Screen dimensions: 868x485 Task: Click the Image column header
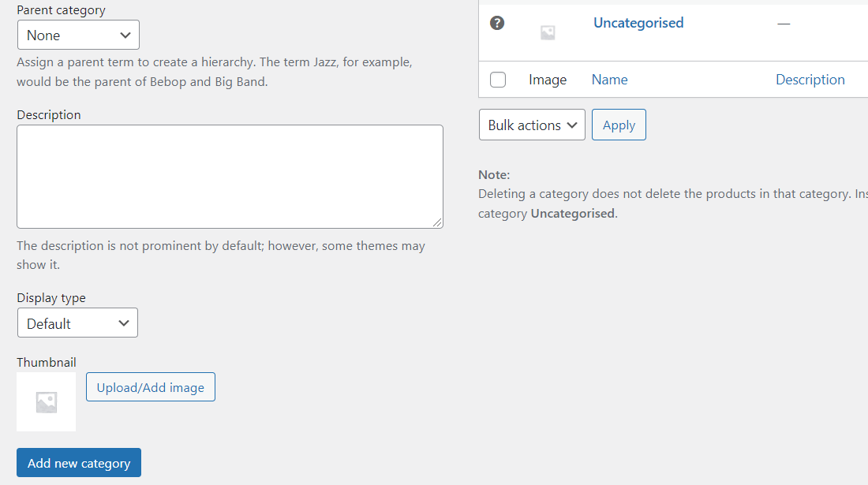point(548,80)
